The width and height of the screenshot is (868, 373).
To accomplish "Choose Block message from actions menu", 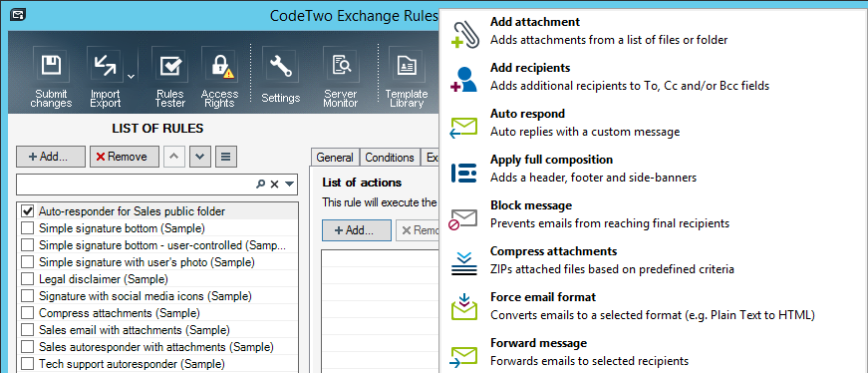I will pyautogui.click(x=653, y=215).
